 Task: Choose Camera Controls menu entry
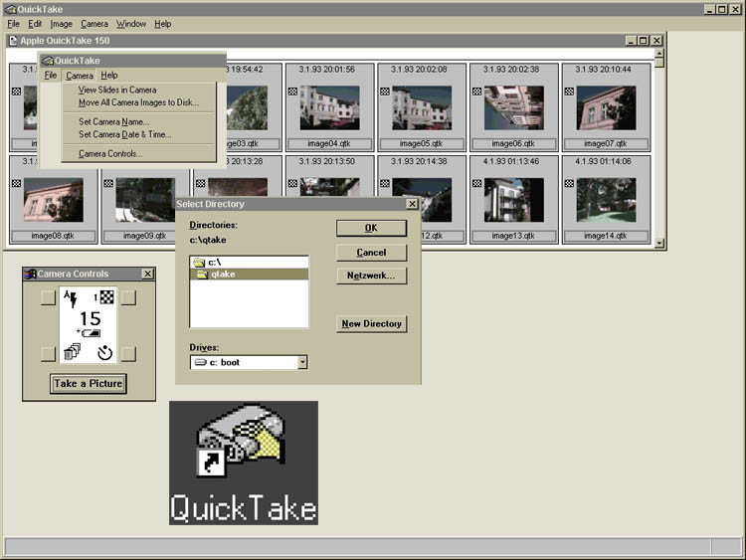tap(110, 154)
